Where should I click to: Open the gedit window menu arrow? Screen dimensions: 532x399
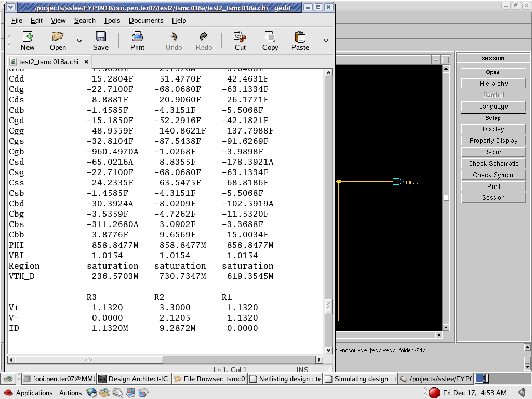click(11, 7)
